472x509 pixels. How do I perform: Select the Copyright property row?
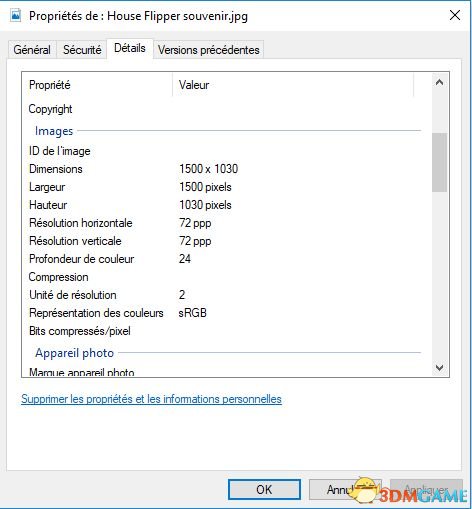coord(50,109)
